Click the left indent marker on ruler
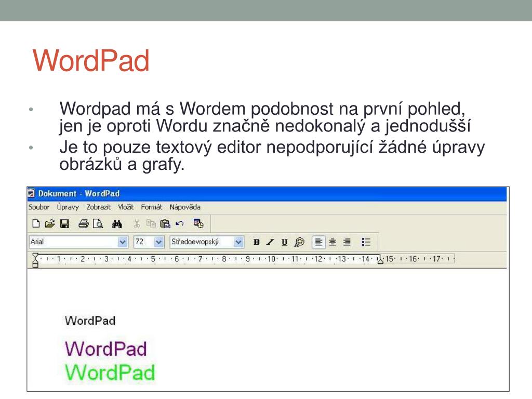Image resolution: width=532 pixels, height=399 pixels. click(35, 260)
